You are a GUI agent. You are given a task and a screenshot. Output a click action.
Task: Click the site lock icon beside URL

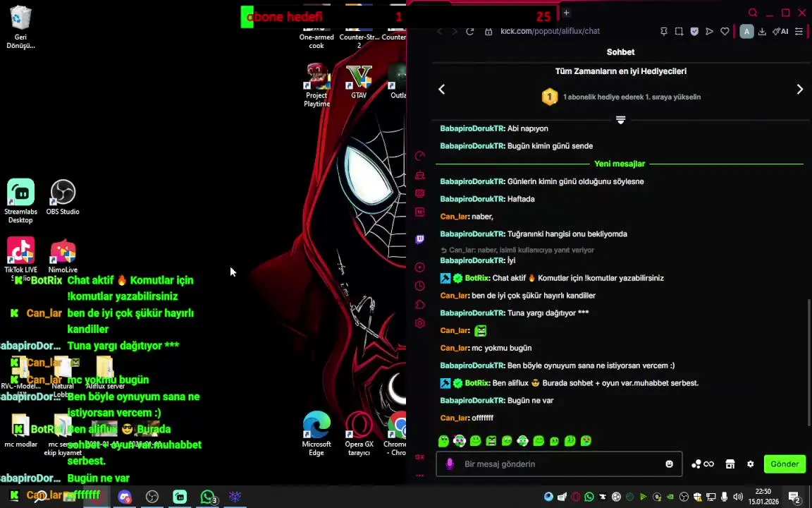point(488,32)
